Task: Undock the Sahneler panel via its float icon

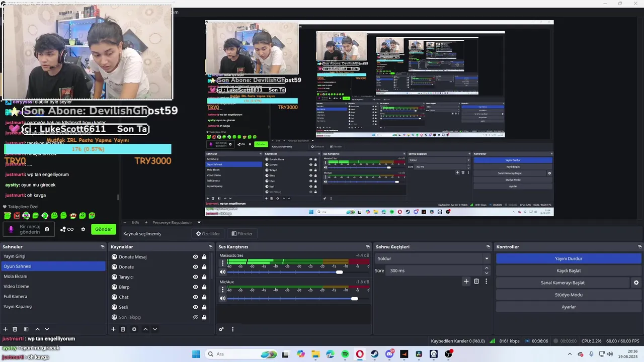Action: click(103, 247)
